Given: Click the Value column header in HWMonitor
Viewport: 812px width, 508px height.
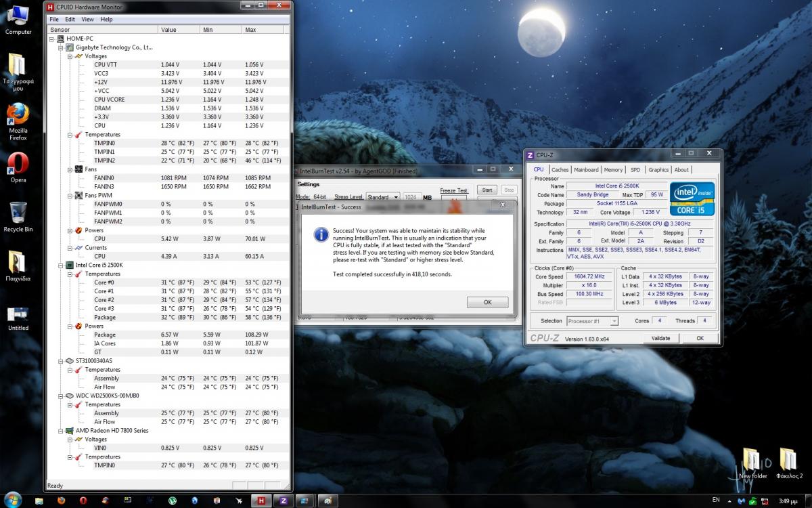Looking at the screenshot, I should tap(179, 30).
